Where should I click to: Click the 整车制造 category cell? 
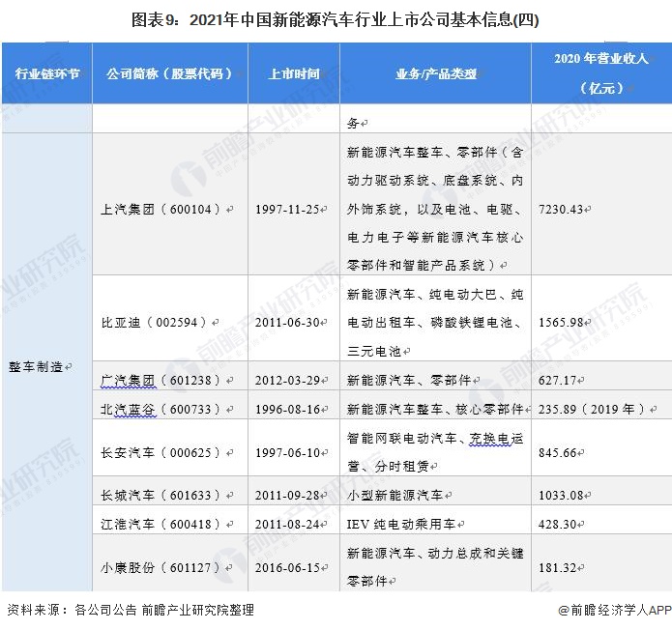[47, 362]
